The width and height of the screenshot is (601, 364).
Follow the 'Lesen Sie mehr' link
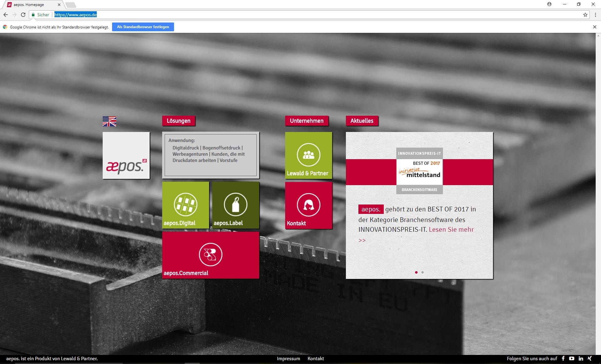[451, 230]
